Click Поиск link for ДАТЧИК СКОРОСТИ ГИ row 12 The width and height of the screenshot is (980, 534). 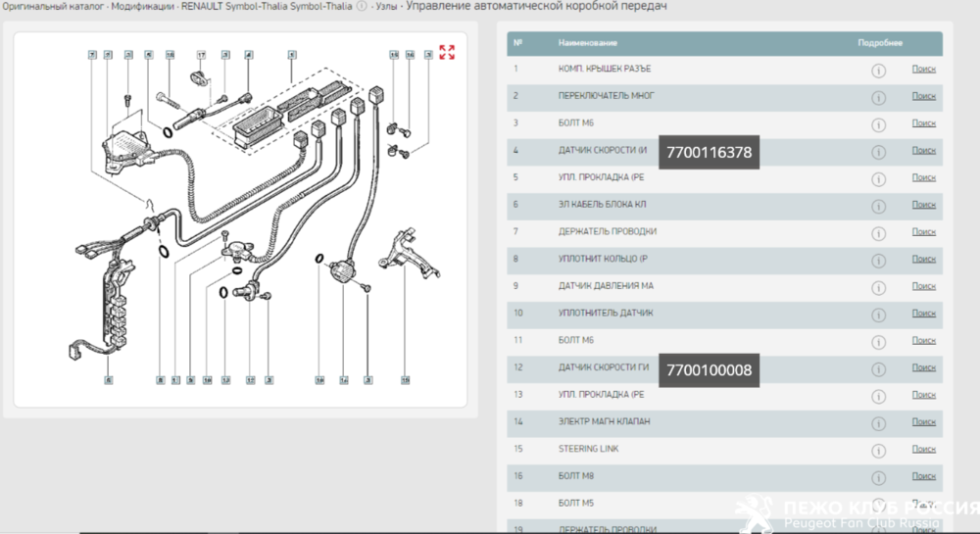coord(923,367)
